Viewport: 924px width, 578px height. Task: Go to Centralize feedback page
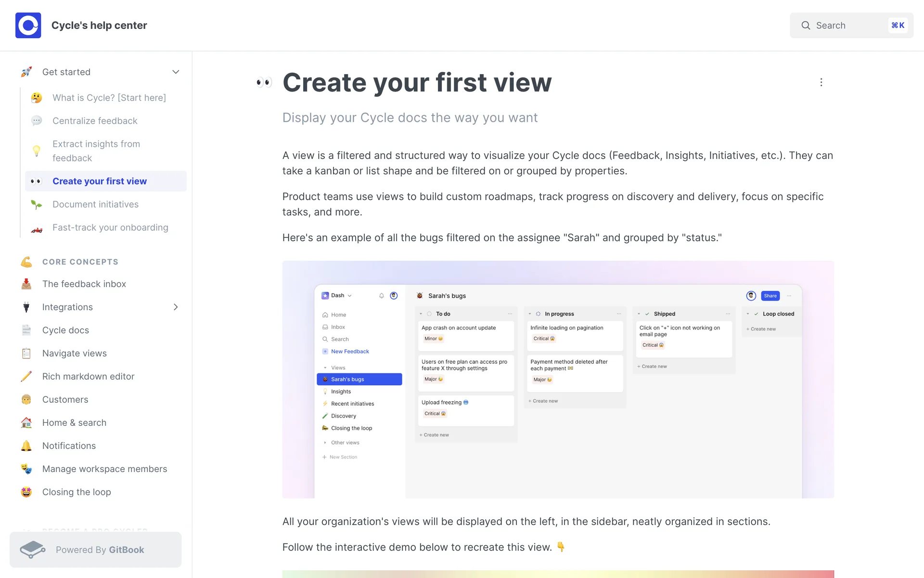95,121
